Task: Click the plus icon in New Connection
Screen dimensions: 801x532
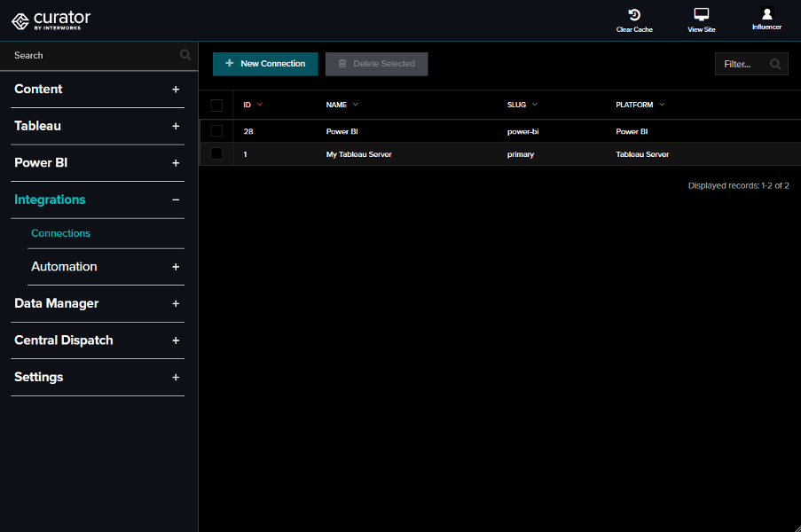Action: click(230, 63)
